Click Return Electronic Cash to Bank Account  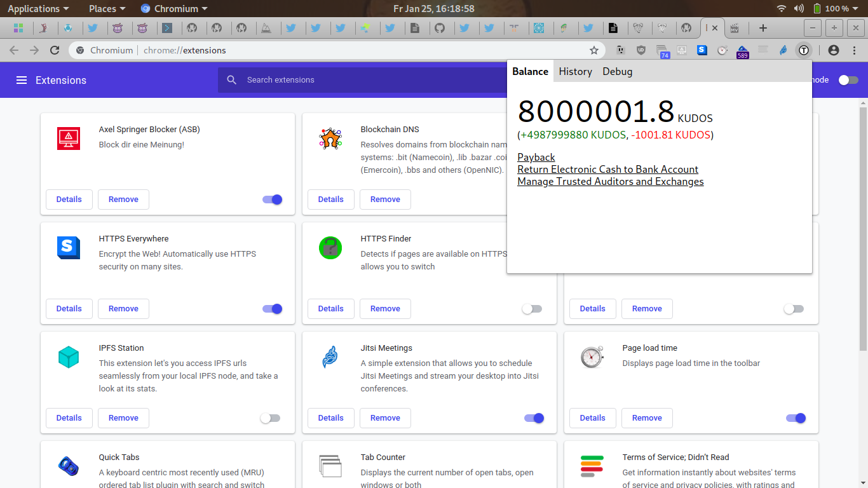coord(608,170)
